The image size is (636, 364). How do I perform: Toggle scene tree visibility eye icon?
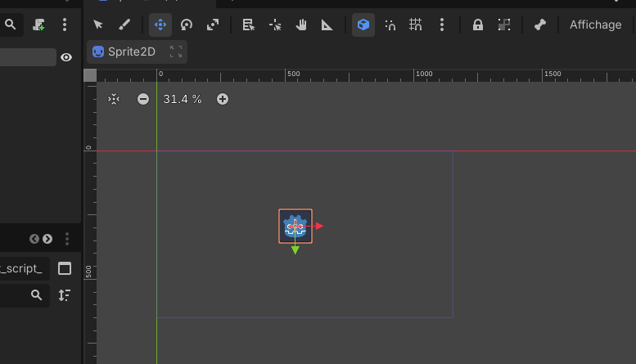tap(66, 57)
